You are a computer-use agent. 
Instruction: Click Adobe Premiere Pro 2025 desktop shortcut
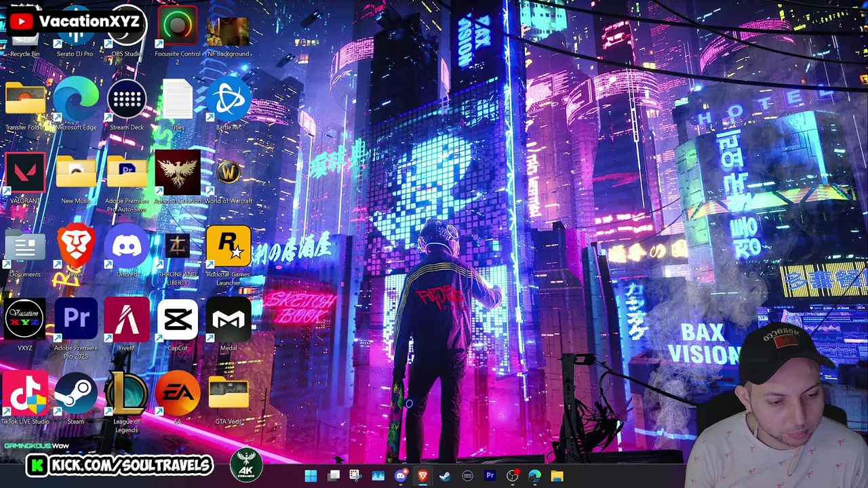pos(76,328)
